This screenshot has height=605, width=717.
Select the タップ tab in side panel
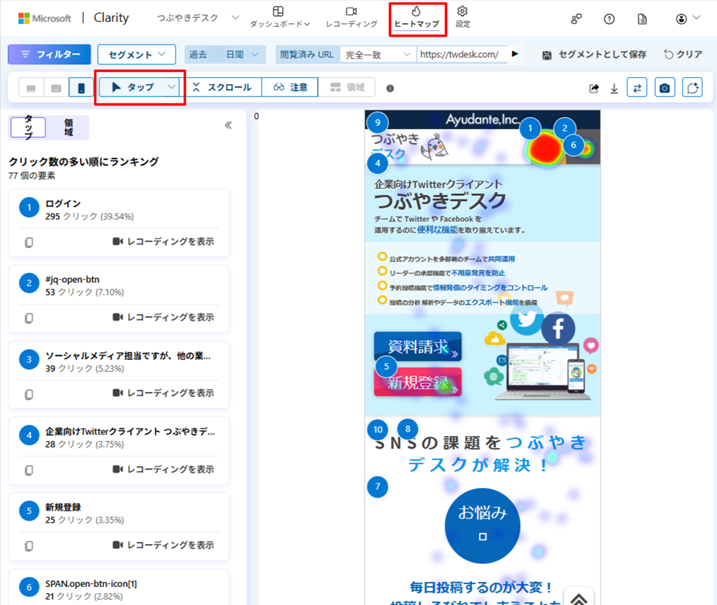pyautogui.click(x=28, y=127)
